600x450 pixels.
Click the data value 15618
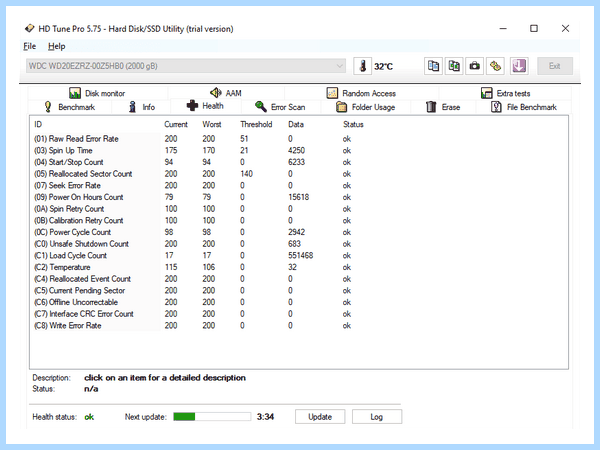point(298,197)
